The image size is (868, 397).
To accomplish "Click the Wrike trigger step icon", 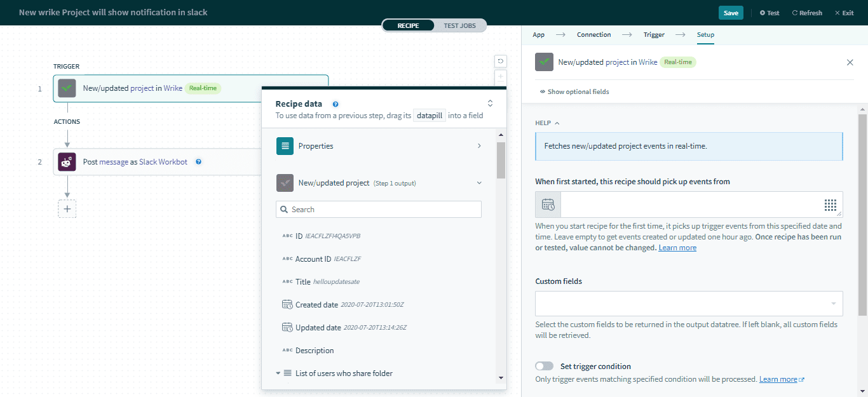I will (67, 88).
